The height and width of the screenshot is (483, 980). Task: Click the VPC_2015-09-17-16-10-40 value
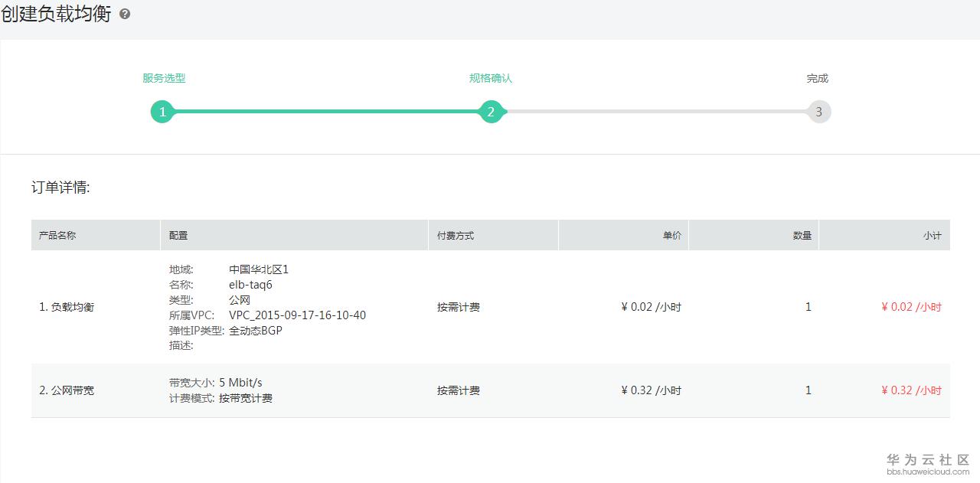pyautogui.click(x=297, y=315)
